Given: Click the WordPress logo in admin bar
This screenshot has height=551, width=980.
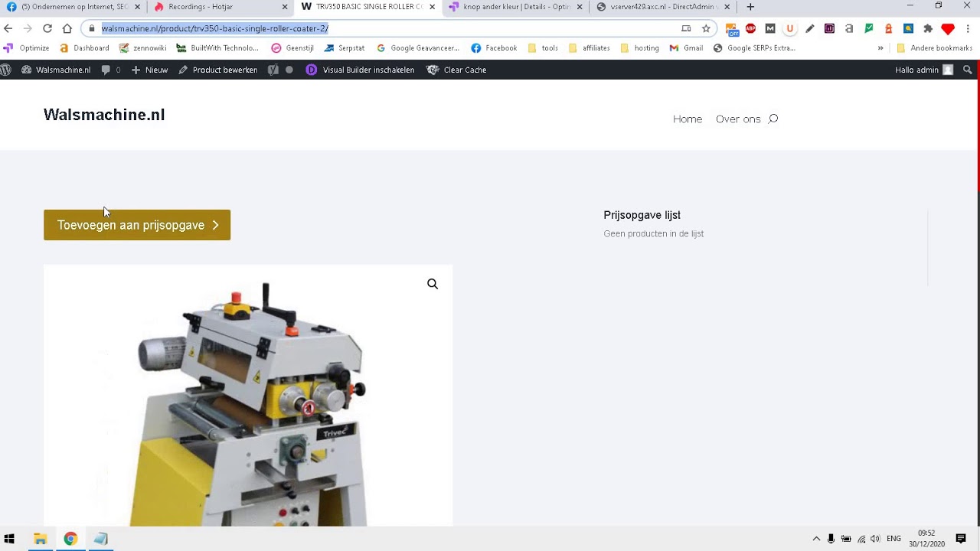Looking at the screenshot, I should (x=6, y=70).
